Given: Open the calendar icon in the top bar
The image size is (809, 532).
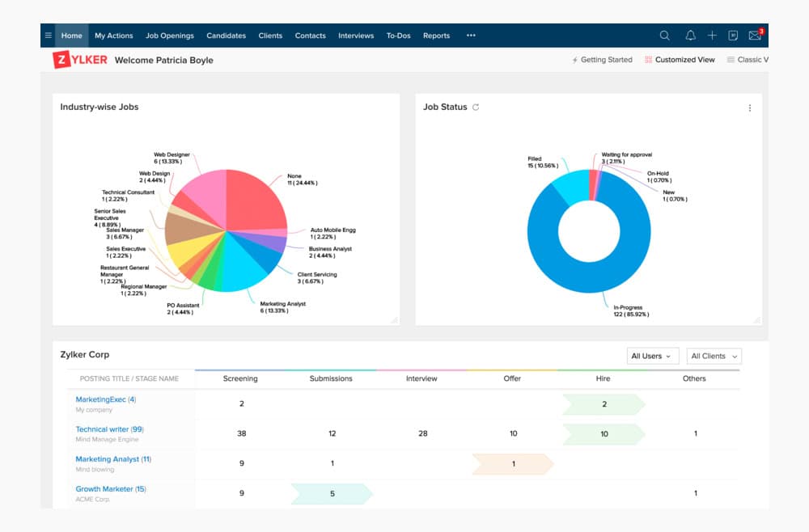Looking at the screenshot, I should [733, 36].
